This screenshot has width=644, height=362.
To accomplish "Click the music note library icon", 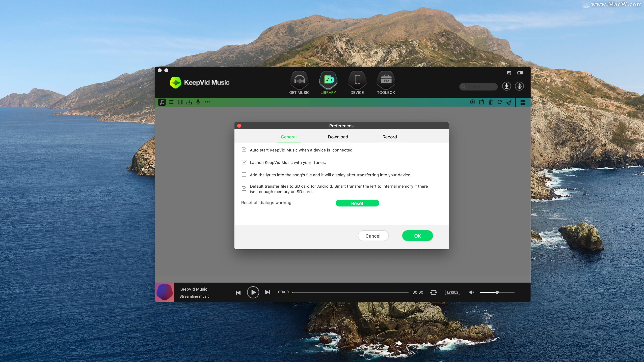I will click(162, 102).
